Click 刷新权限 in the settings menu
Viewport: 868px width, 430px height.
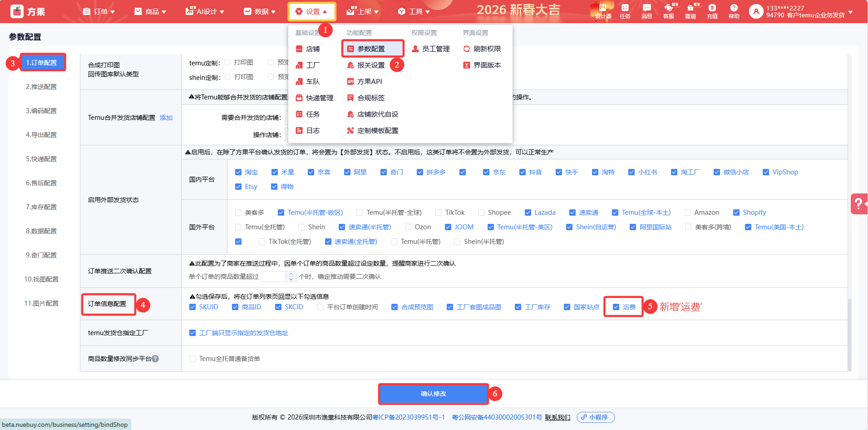point(482,49)
